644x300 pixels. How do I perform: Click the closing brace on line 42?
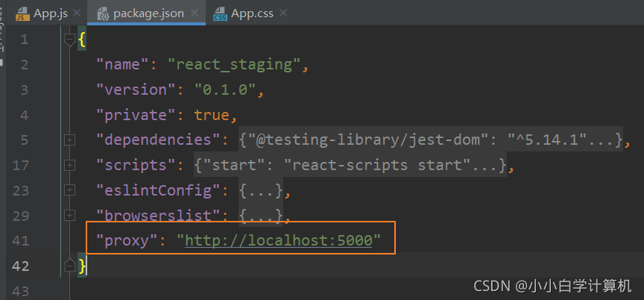[82, 266]
